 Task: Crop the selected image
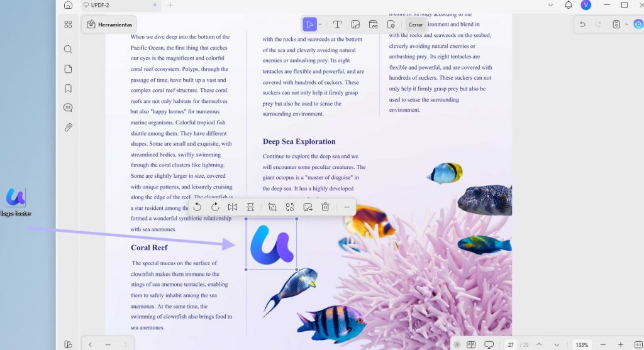pos(272,207)
